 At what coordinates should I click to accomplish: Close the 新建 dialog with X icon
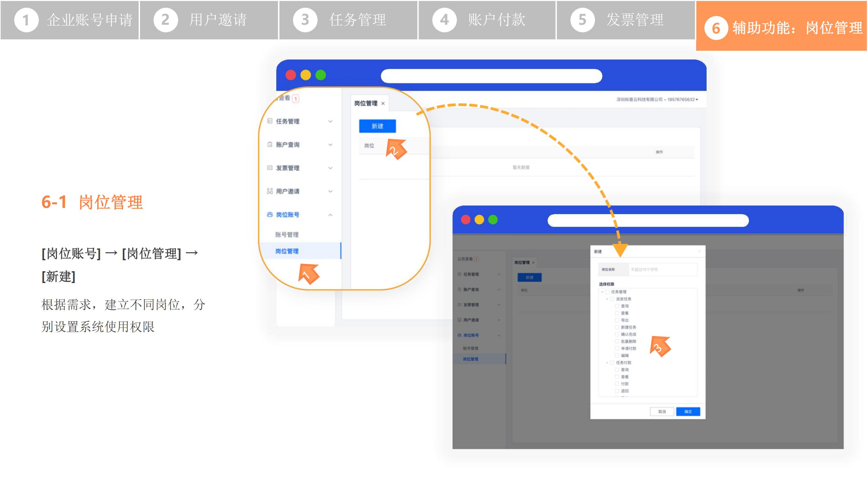pyautogui.click(x=699, y=251)
